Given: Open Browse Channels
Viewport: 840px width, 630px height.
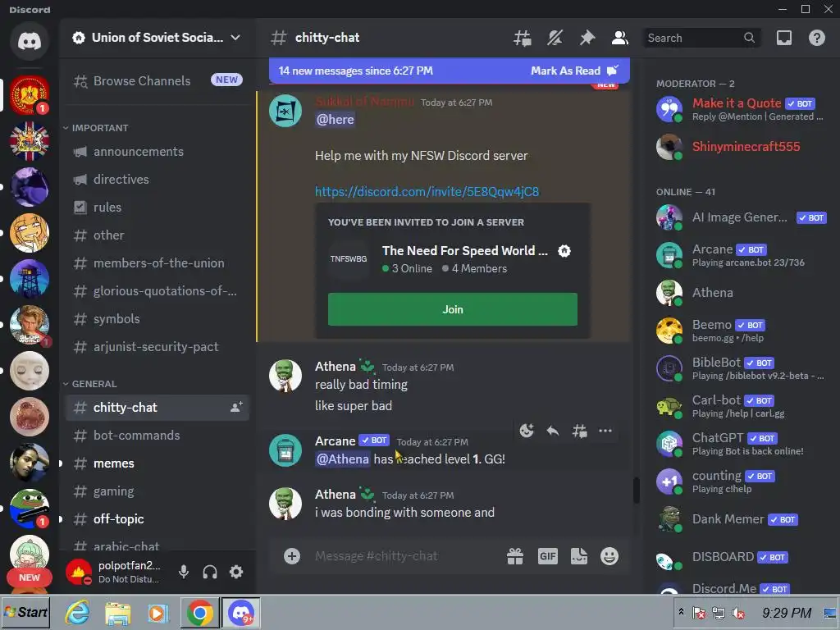Looking at the screenshot, I should 157,80.
